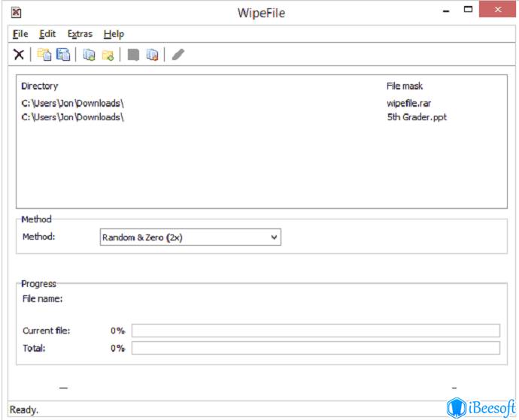Click the black X wipe icon in toolbar
The height and width of the screenshot is (420, 519).
(x=19, y=54)
